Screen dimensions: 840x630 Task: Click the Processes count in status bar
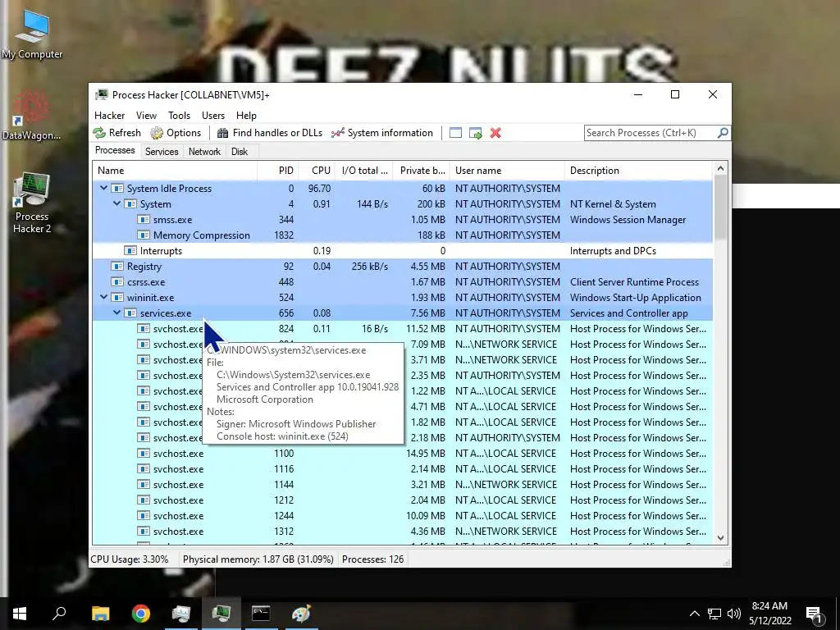(373, 559)
